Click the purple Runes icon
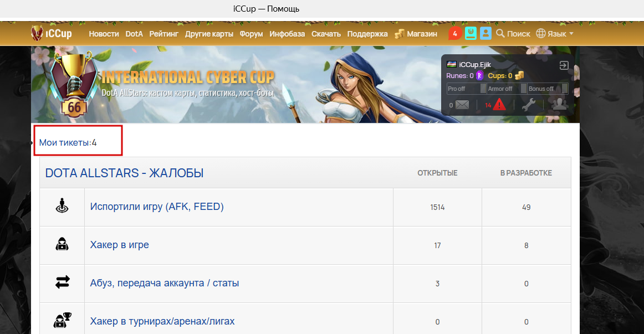 click(479, 76)
